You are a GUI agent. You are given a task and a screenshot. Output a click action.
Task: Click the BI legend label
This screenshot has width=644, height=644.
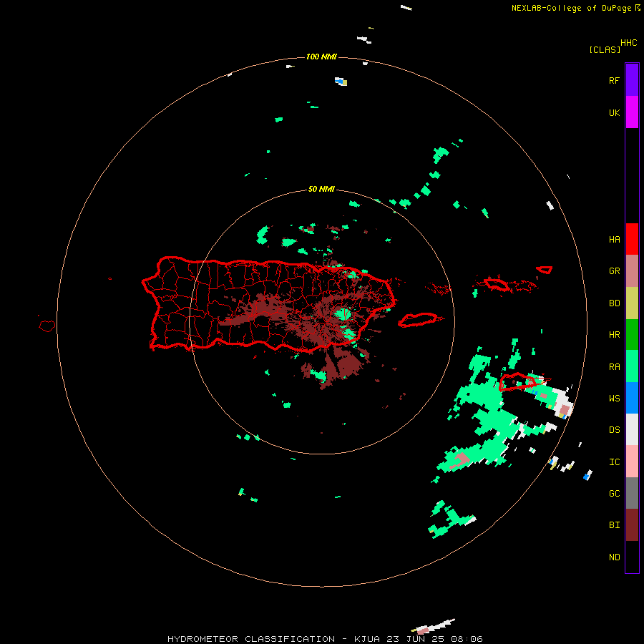[614, 525]
